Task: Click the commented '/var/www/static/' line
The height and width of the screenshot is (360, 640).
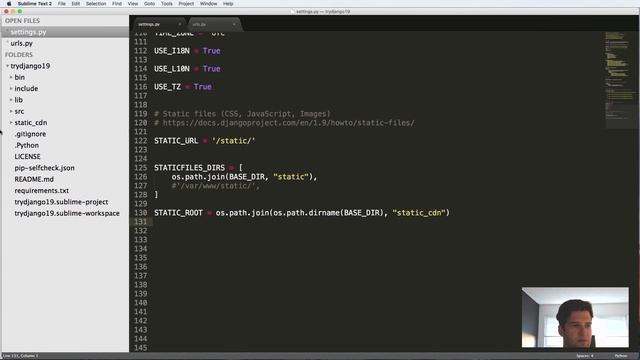Action: (216, 186)
